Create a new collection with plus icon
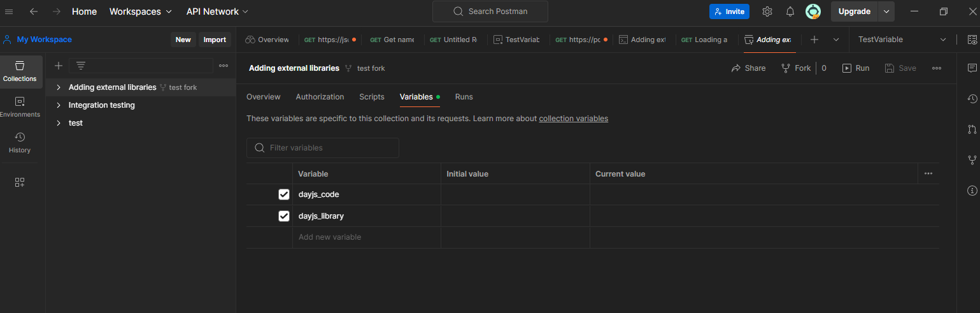This screenshot has height=313, width=980. 59,66
